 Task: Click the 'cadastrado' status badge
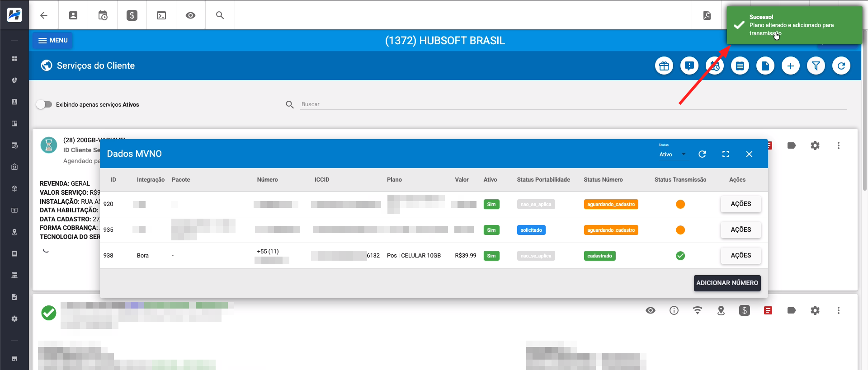tap(599, 256)
